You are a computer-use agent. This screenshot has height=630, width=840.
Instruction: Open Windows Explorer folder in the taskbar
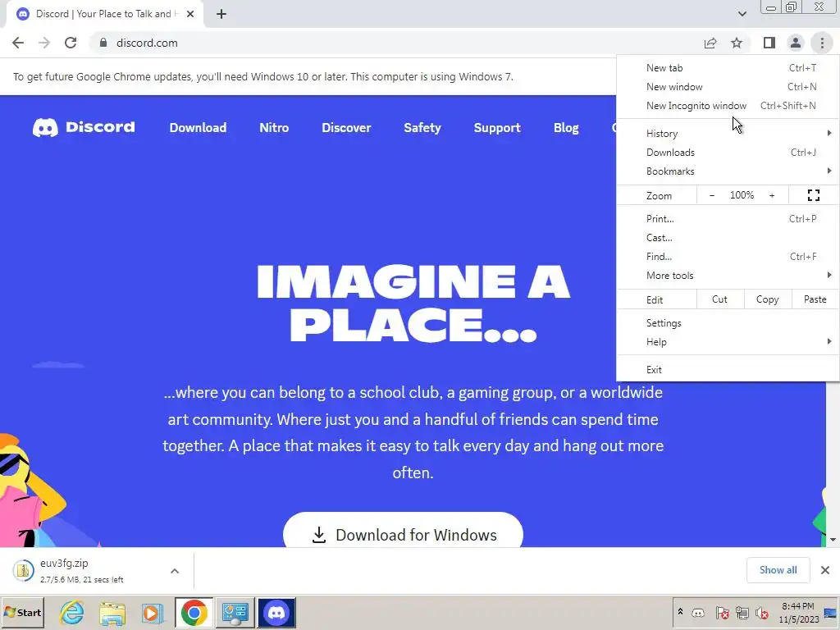coord(112,612)
